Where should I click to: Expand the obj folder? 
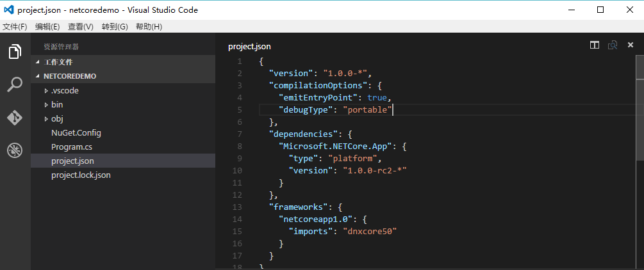click(123, 119)
